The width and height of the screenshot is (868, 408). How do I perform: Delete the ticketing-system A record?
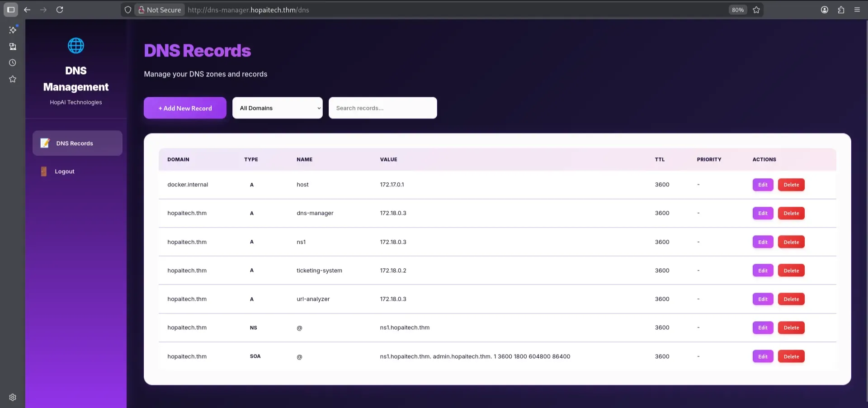click(791, 270)
